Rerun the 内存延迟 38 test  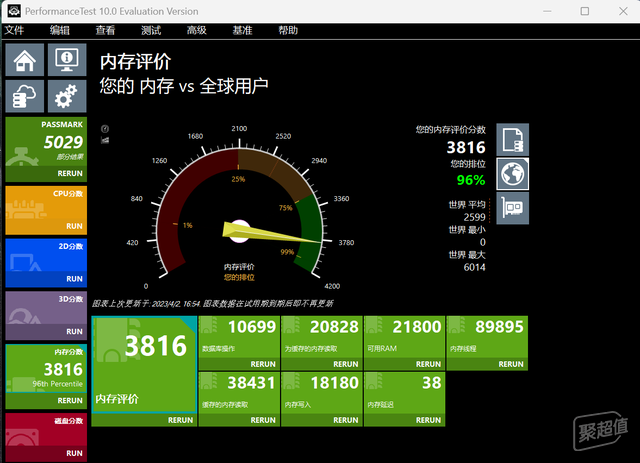pyautogui.click(x=428, y=420)
